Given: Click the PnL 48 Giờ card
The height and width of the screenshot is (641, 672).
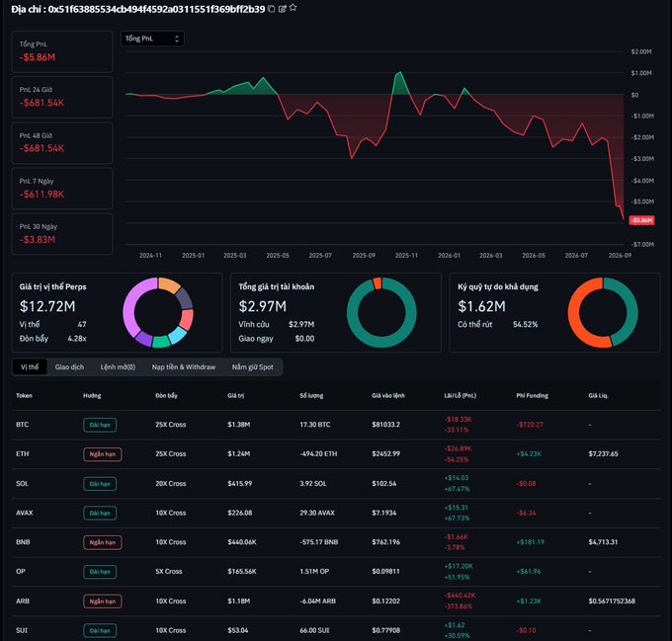Looking at the screenshot, I should (62, 143).
